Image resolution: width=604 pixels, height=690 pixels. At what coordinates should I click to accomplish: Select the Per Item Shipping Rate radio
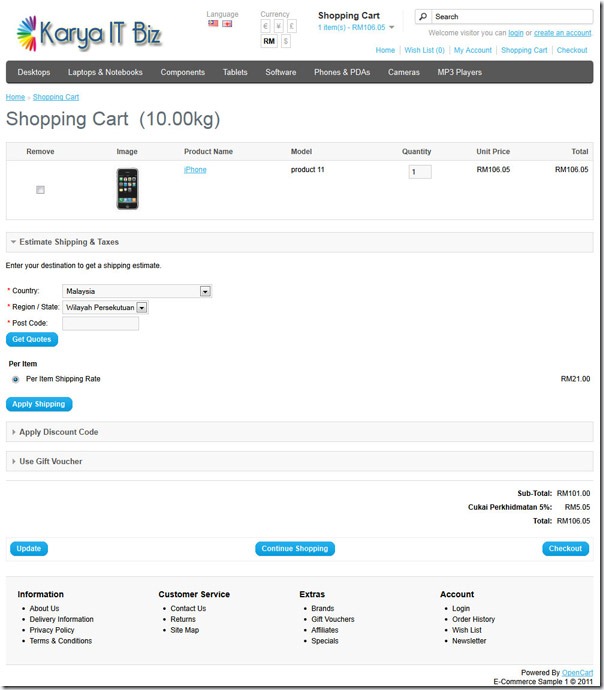[15, 379]
